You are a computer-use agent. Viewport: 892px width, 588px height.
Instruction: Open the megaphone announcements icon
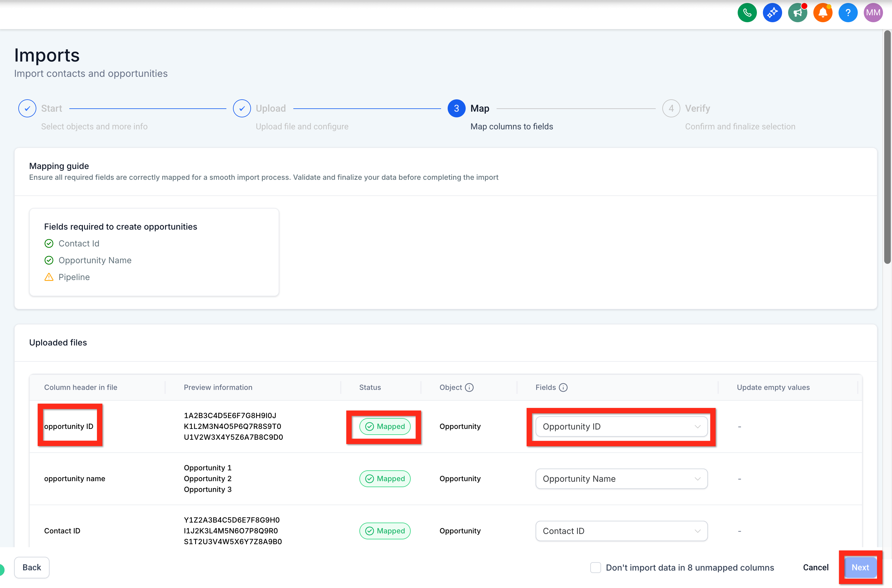tap(797, 13)
